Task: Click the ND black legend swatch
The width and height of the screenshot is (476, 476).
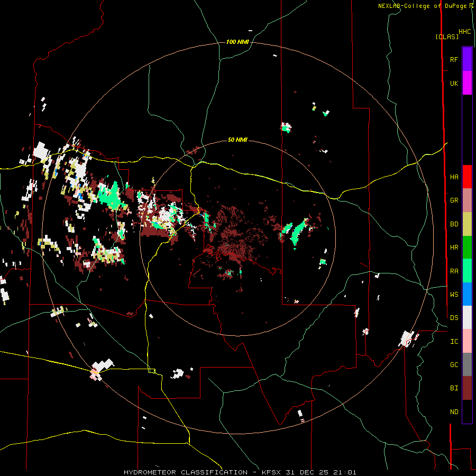Action: [x=467, y=411]
